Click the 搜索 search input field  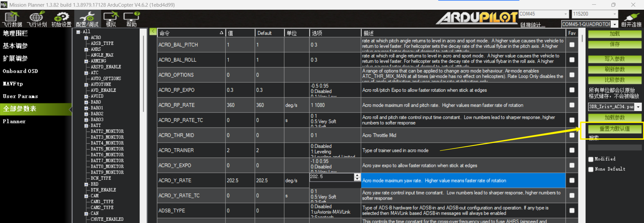point(614,147)
